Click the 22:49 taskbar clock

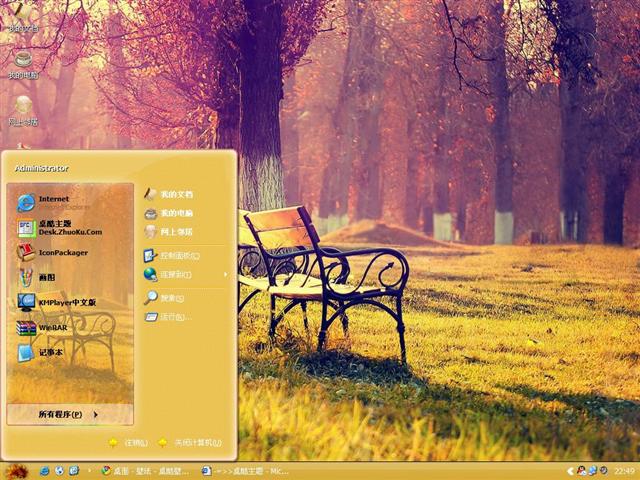pyautogui.click(x=624, y=471)
